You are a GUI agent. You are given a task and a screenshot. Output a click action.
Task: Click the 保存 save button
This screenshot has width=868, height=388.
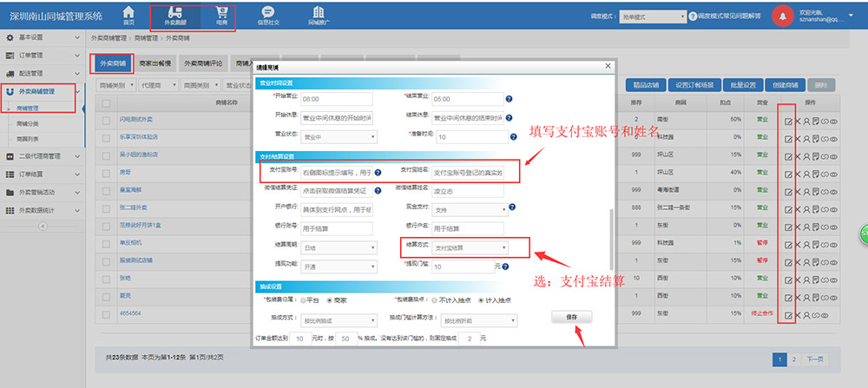point(571,318)
